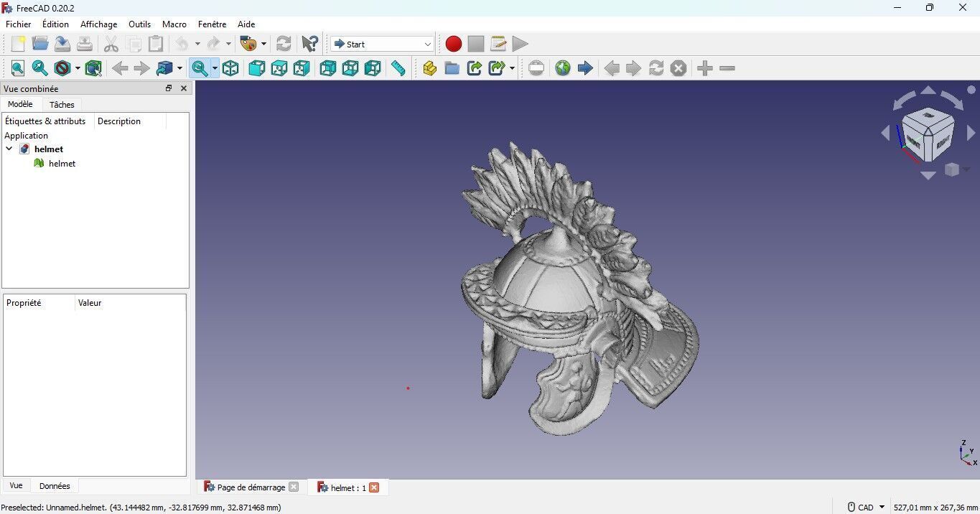Activate the What's This help cursor
The height and width of the screenshot is (514, 980).
pos(310,44)
